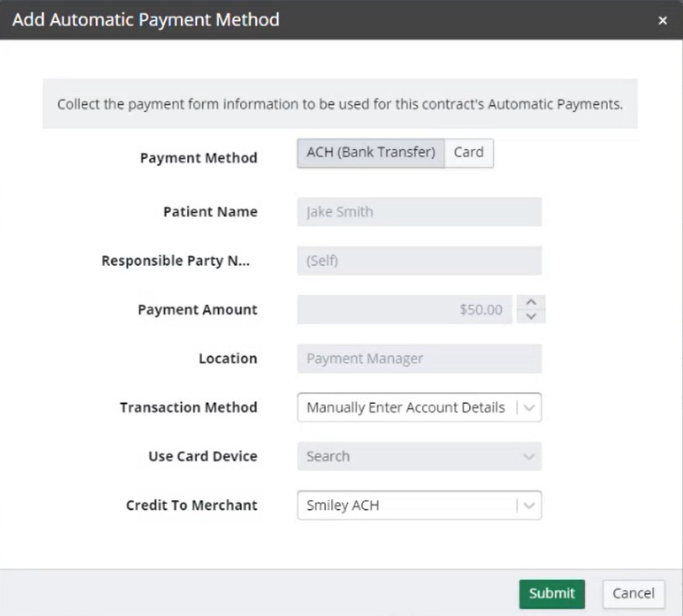Viewport: 683px width, 616px height.
Task: Click the Responsible Party Name field
Action: (419, 261)
